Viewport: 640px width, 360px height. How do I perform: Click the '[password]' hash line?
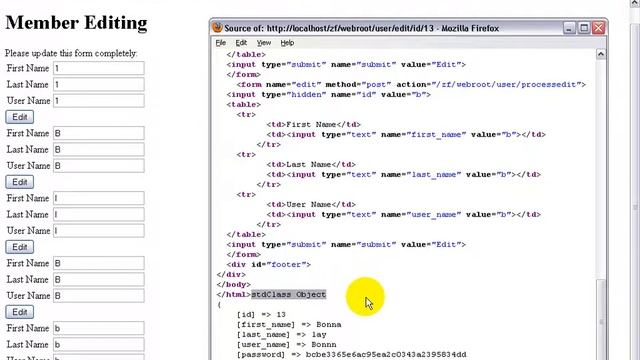351,354
